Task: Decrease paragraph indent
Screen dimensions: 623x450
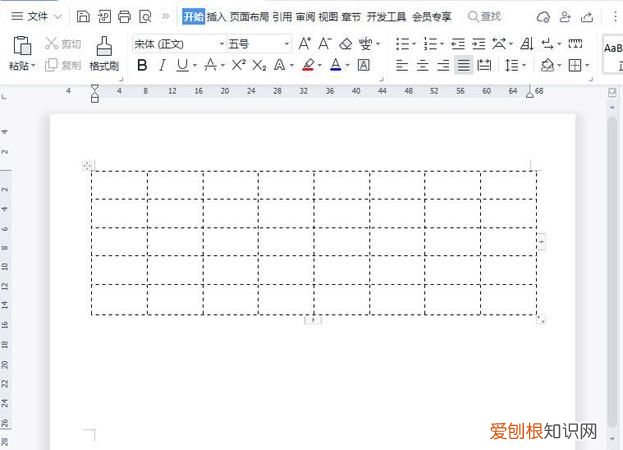Action: coord(458,44)
